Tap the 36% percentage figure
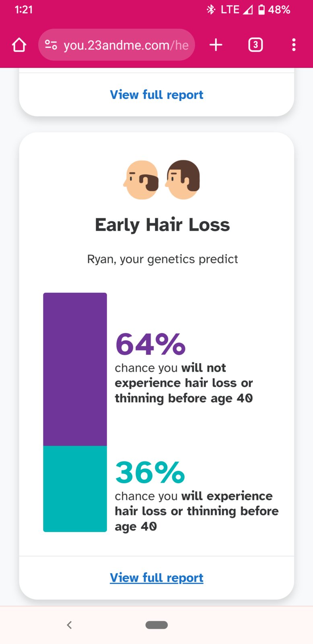 [150, 472]
